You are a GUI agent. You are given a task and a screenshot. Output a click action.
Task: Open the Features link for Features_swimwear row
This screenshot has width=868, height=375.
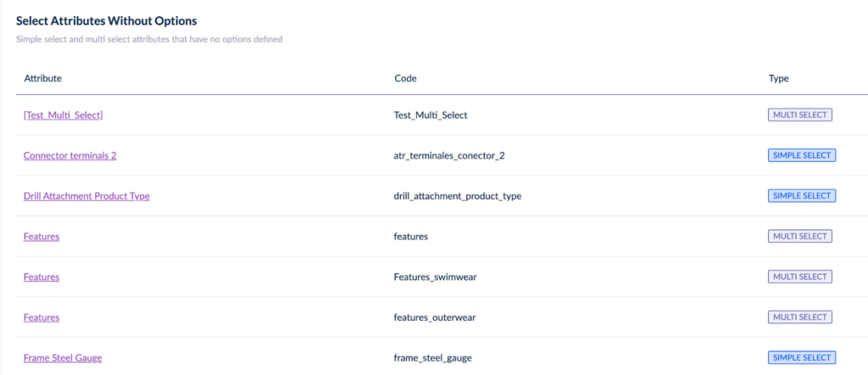click(x=42, y=277)
